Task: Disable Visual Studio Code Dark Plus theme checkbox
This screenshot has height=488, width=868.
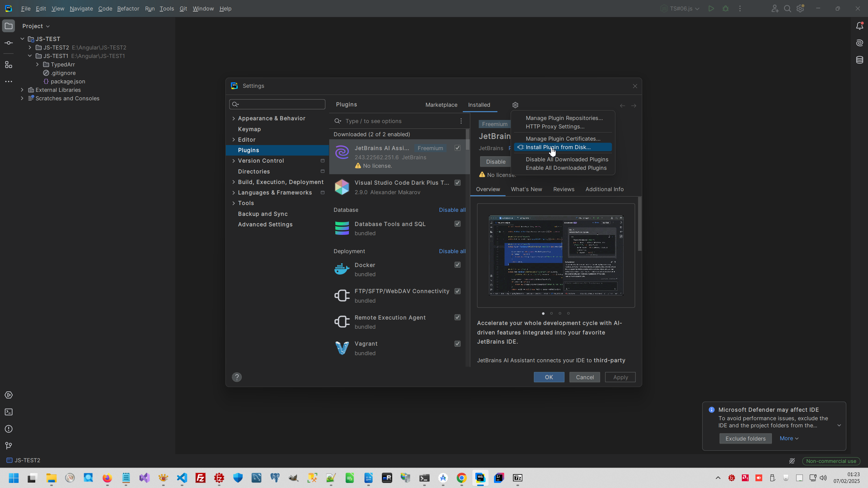Action: 457,183
